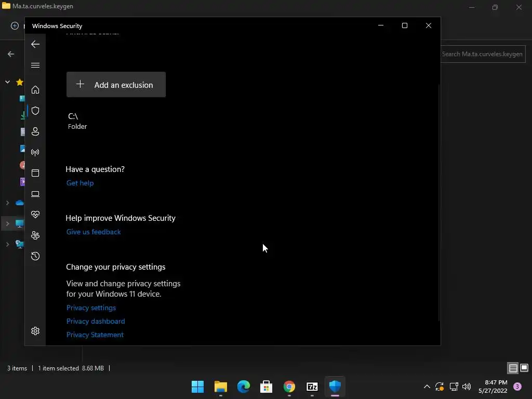The image size is (532, 399).
Task: Switch Explorer to details view icon
Action: point(513,368)
